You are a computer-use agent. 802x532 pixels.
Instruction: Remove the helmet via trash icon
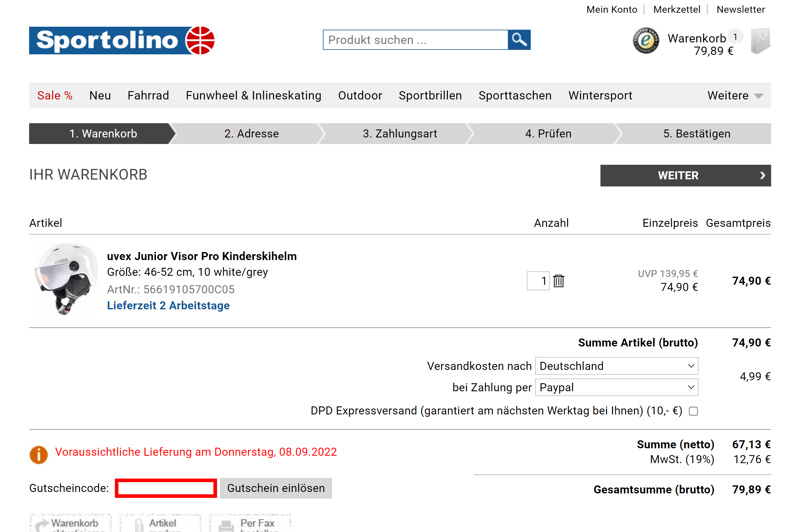559,281
